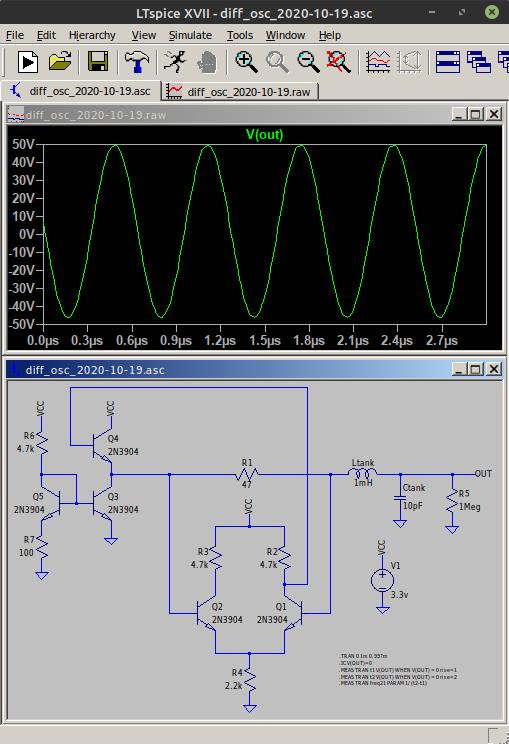Click the Halt simulation hand icon
509x744 pixels.
[206, 62]
